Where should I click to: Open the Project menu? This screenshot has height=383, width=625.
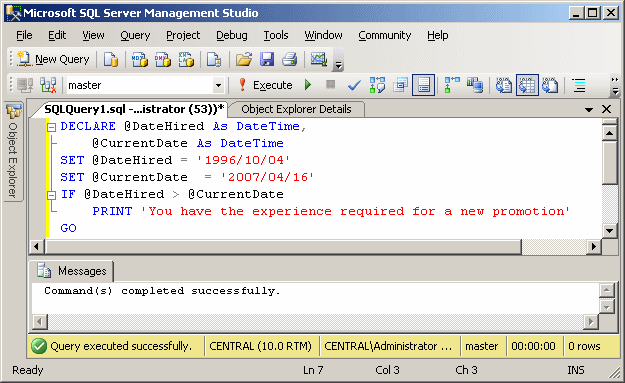[183, 35]
